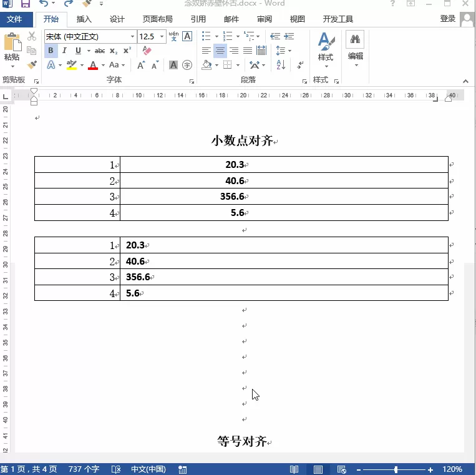Toggle italic formatting
The width and height of the screenshot is (476, 475).
[x=64, y=51]
